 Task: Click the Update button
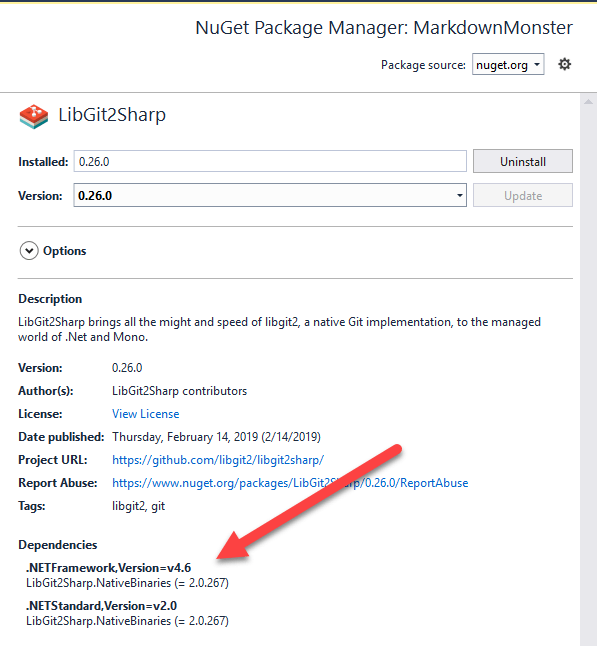(522, 195)
